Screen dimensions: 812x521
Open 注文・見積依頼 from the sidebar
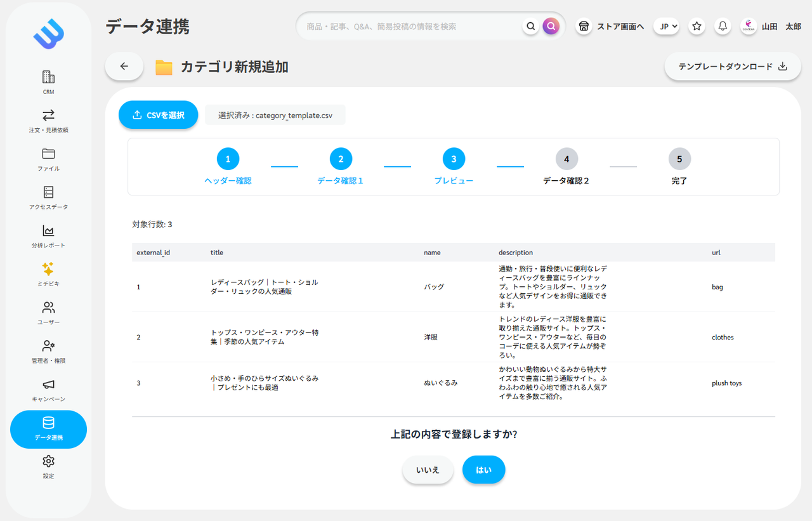48,121
